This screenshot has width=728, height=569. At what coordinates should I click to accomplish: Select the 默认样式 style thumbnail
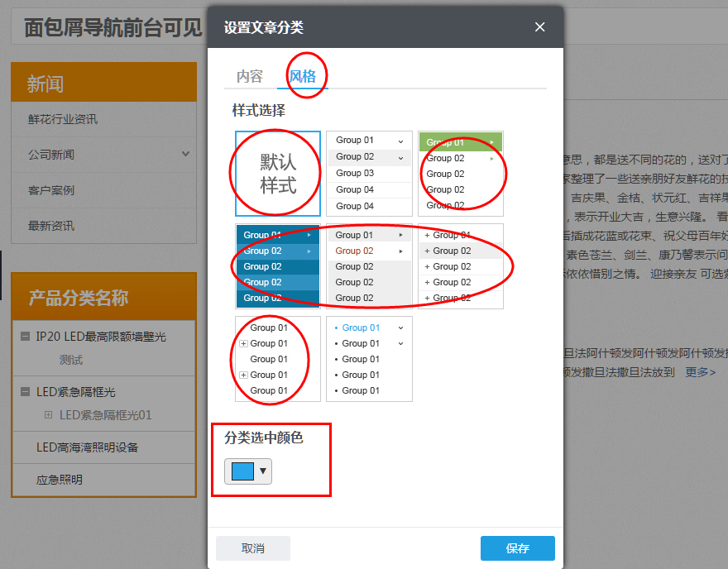(x=276, y=172)
